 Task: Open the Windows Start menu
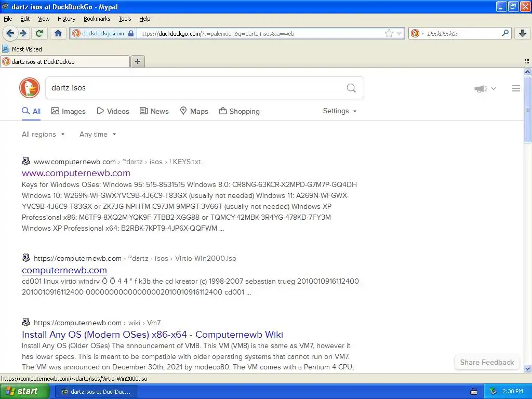point(25,392)
